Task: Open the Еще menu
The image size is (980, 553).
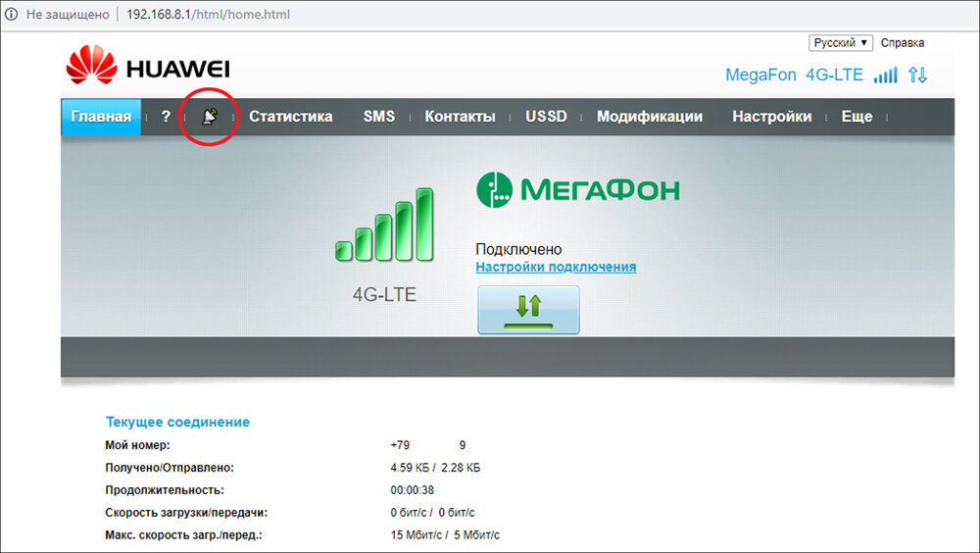Action: point(857,117)
